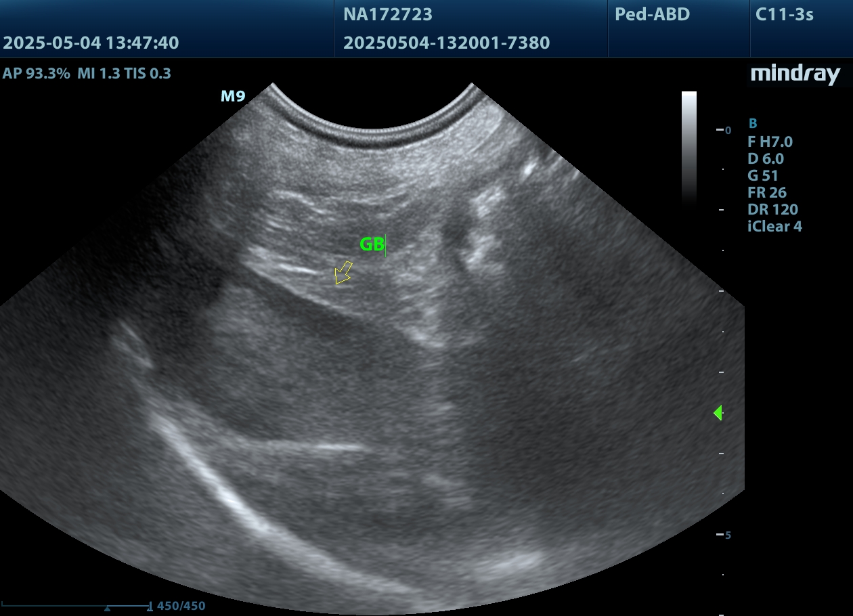Select the gain G 51 parameter

(762, 175)
